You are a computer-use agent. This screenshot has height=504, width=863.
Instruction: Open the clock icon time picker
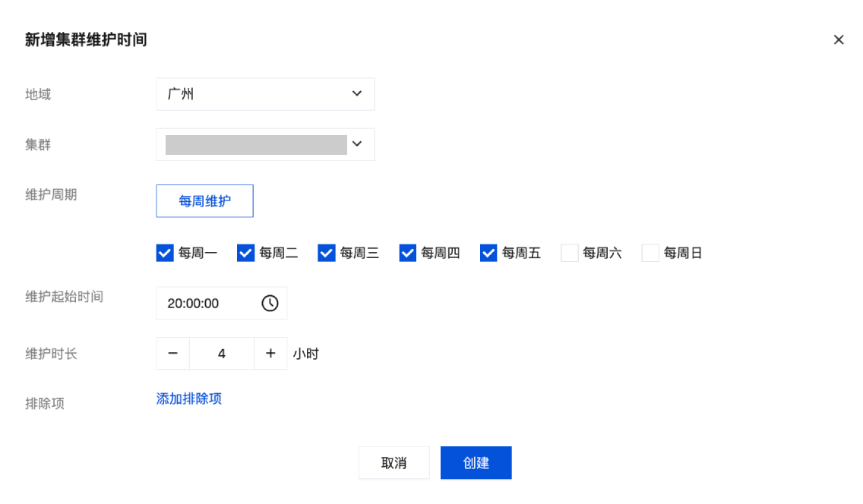click(270, 304)
